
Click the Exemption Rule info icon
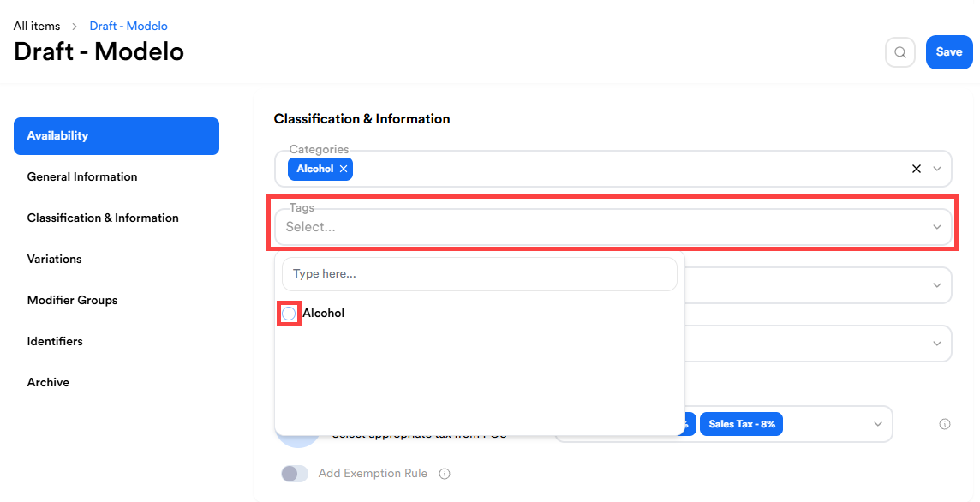pyautogui.click(x=445, y=474)
